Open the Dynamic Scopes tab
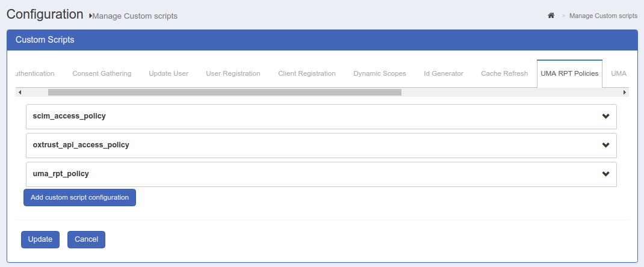The height and width of the screenshot is (267, 644). [x=380, y=73]
